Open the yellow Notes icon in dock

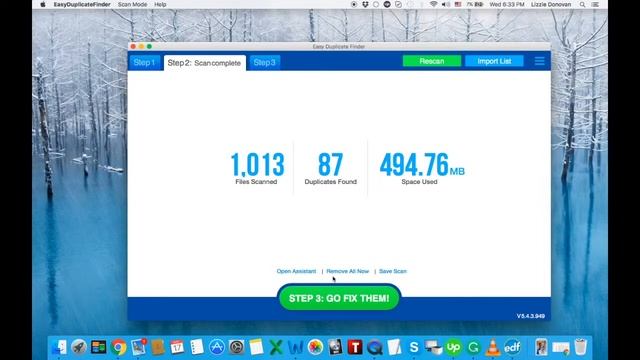[256, 347]
